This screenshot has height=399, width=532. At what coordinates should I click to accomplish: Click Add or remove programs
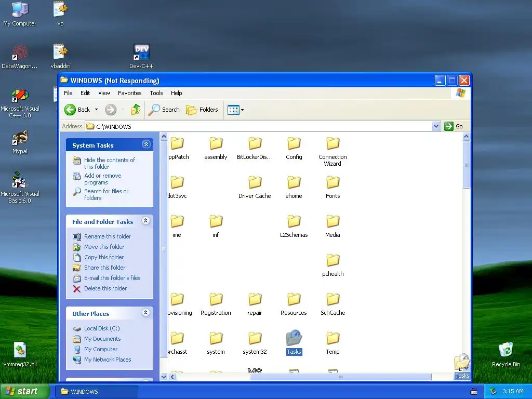coord(102,179)
